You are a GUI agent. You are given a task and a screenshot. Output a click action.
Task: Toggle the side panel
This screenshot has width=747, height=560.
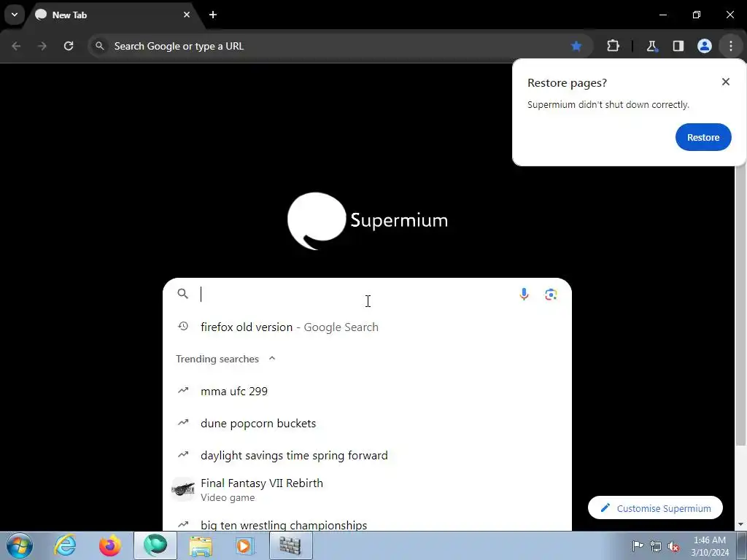tap(678, 46)
